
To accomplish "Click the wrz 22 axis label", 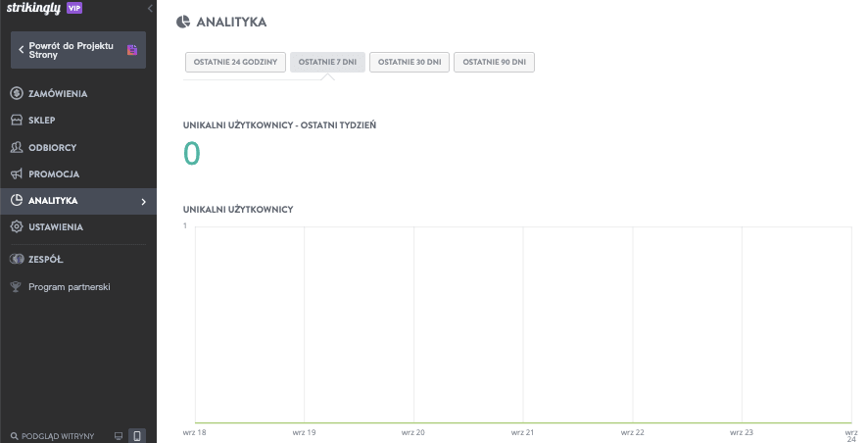I will [x=632, y=432].
